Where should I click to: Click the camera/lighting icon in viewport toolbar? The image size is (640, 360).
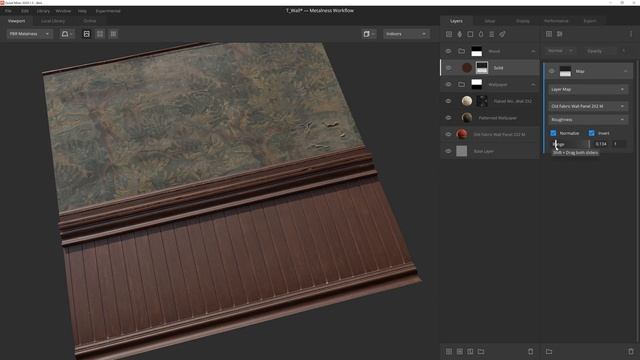(67, 34)
